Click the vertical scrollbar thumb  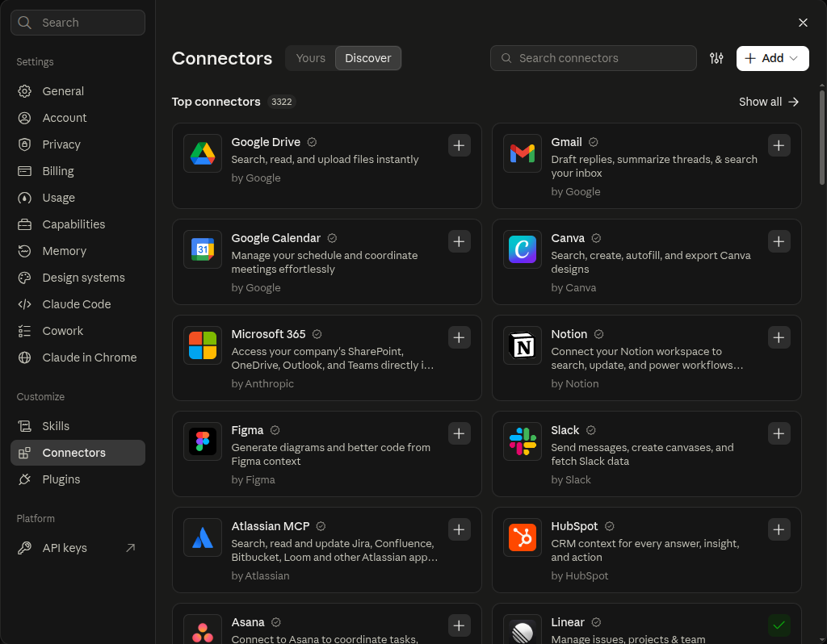click(x=821, y=137)
